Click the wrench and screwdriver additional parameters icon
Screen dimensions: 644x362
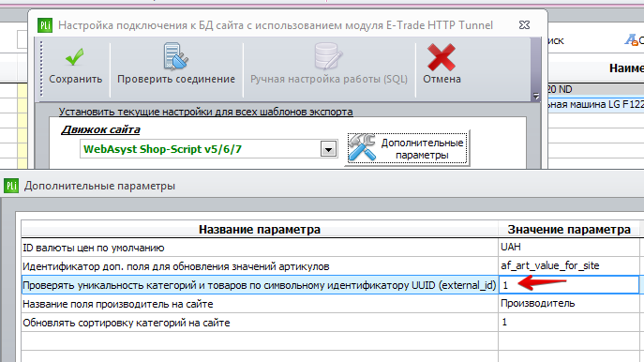point(362,146)
